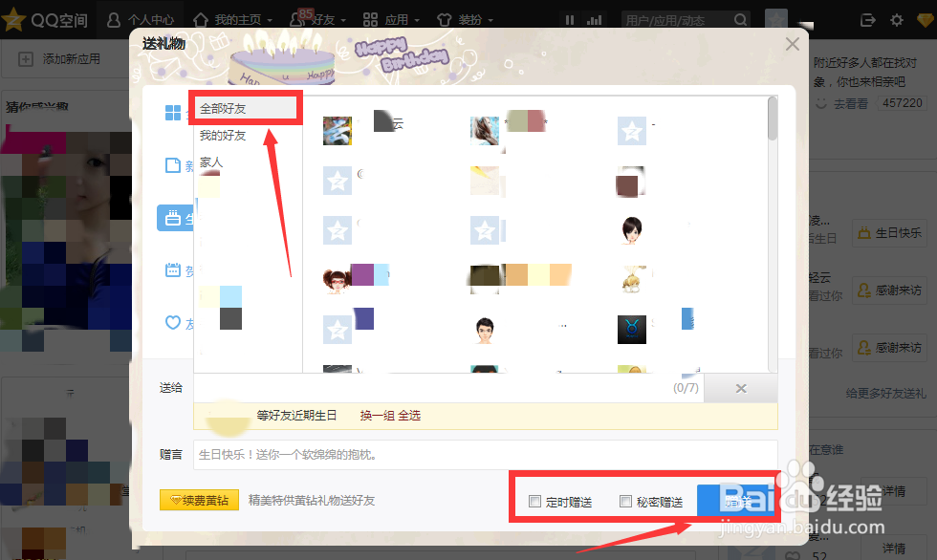Click the QQ空间 gold star logo

point(15,17)
